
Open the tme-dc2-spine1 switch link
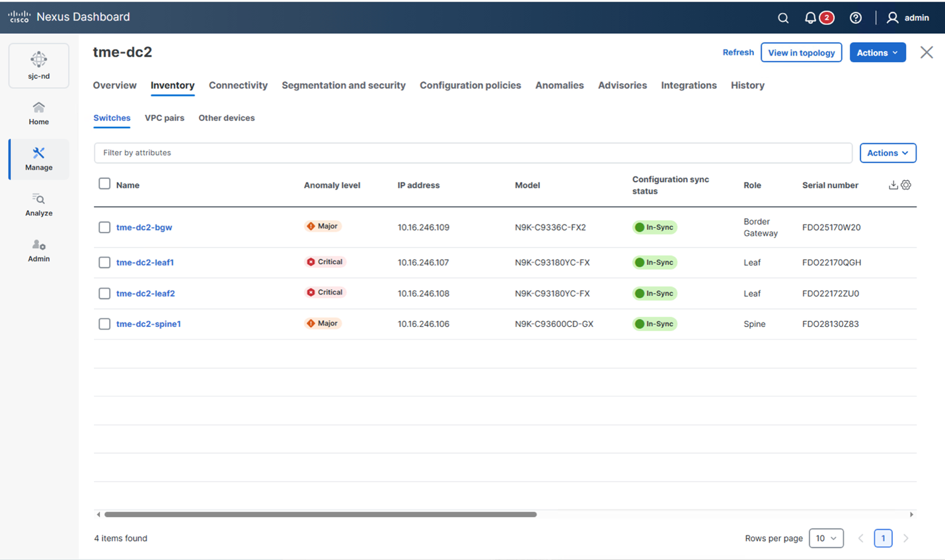tap(149, 324)
